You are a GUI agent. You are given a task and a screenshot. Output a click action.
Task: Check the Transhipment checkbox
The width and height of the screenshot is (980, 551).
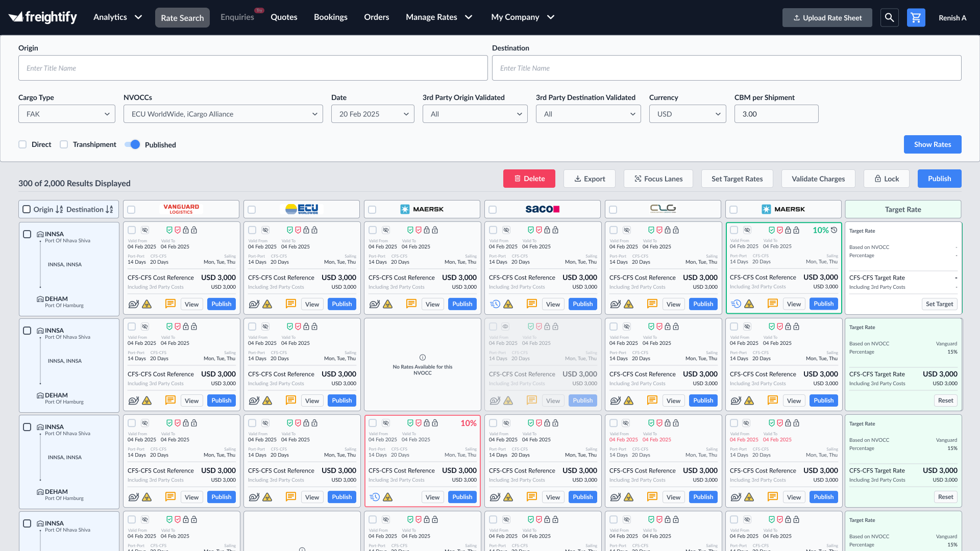click(x=63, y=144)
